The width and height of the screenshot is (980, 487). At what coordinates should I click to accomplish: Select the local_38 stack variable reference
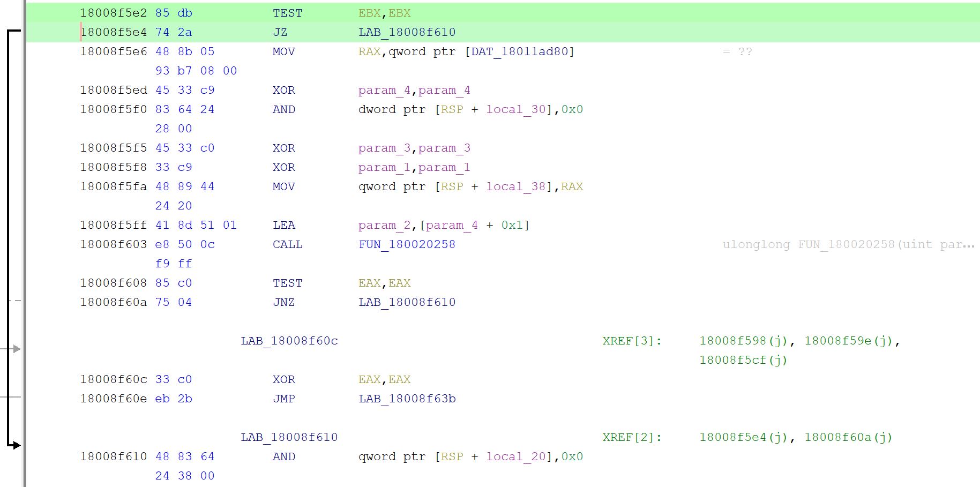click(x=514, y=186)
